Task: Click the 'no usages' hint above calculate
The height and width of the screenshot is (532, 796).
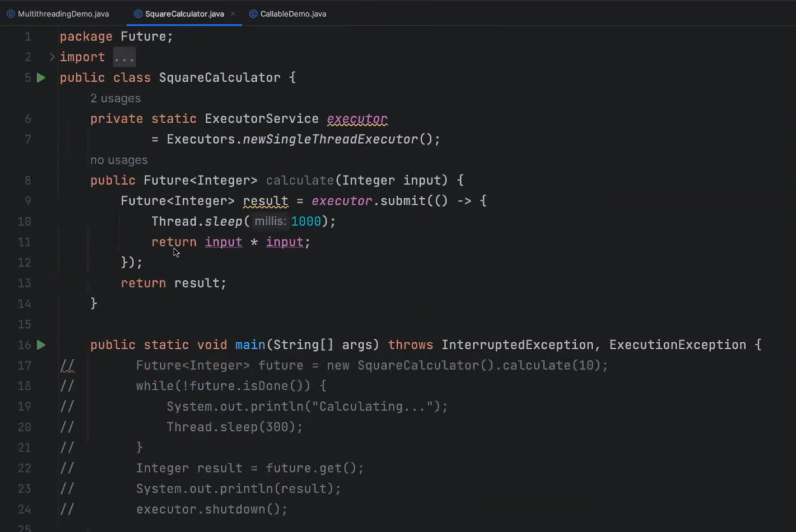Action: coord(119,160)
